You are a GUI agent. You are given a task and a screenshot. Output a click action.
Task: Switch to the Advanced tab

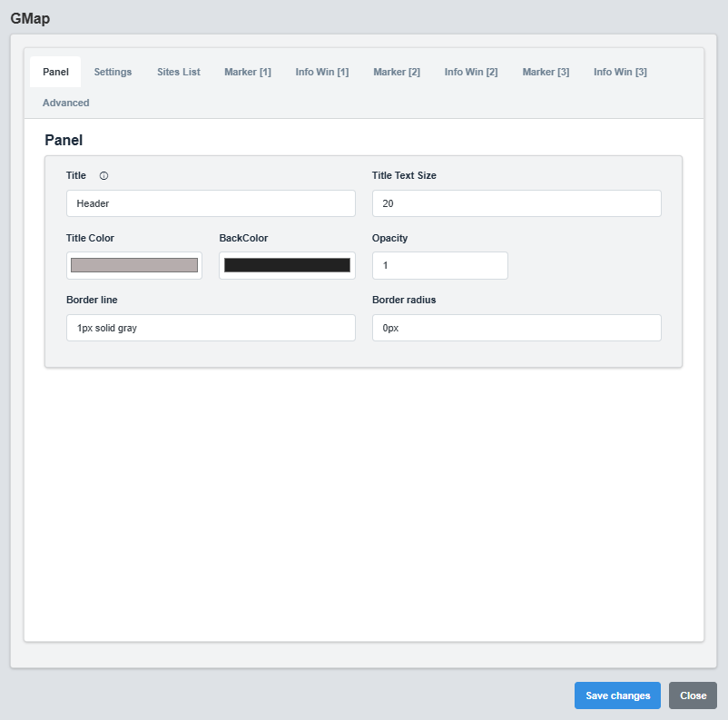tap(65, 103)
